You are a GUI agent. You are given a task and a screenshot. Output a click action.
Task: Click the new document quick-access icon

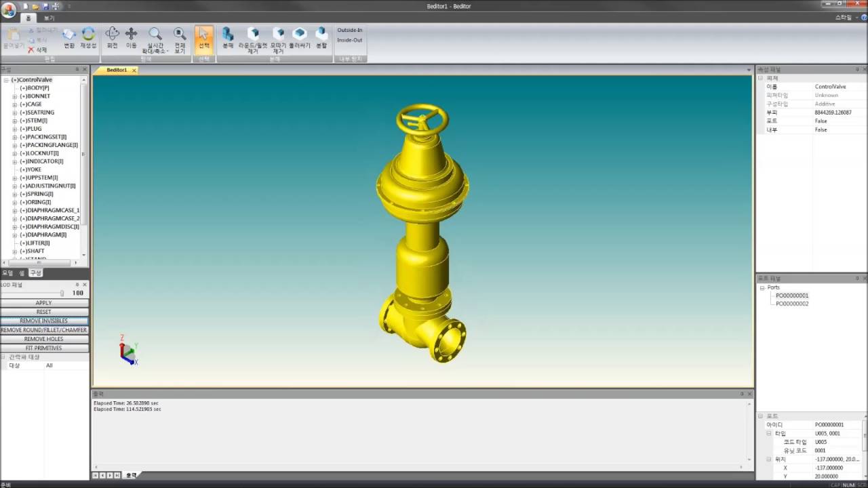tap(26, 6)
